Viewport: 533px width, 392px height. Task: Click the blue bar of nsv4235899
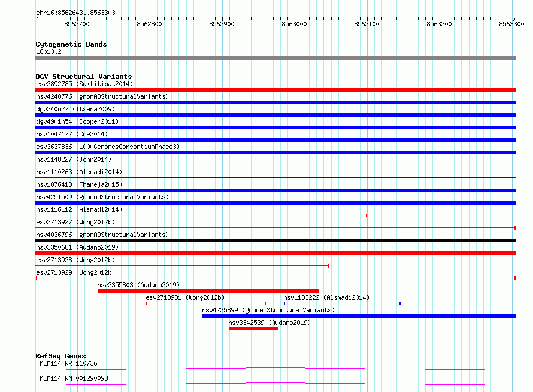click(x=359, y=316)
